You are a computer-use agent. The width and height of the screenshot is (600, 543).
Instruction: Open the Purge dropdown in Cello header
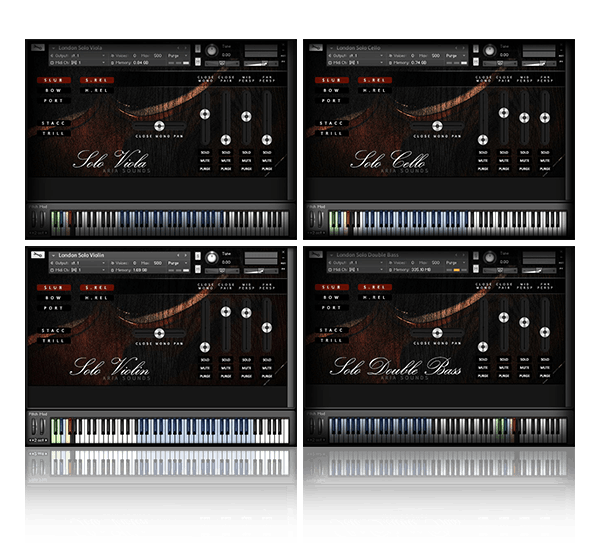(x=464, y=55)
